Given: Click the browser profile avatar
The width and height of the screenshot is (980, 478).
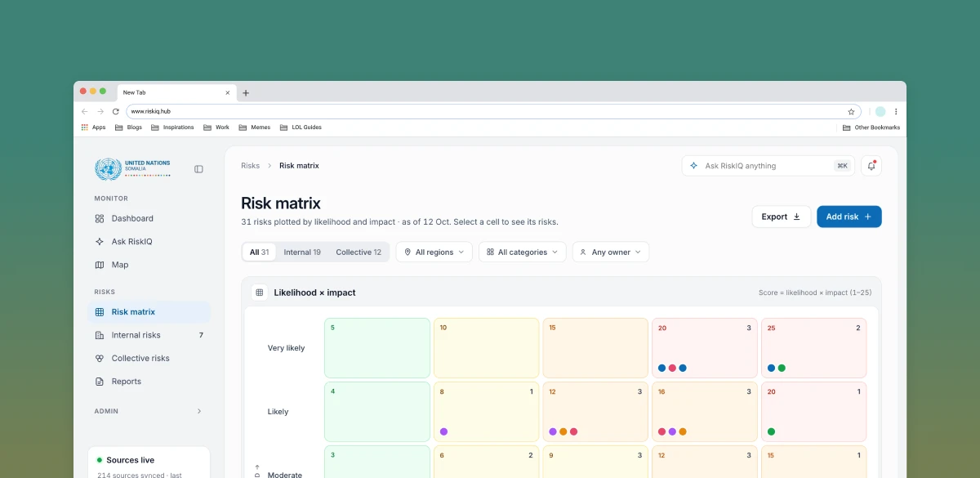Looking at the screenshot, I should (x=880, y=112).
